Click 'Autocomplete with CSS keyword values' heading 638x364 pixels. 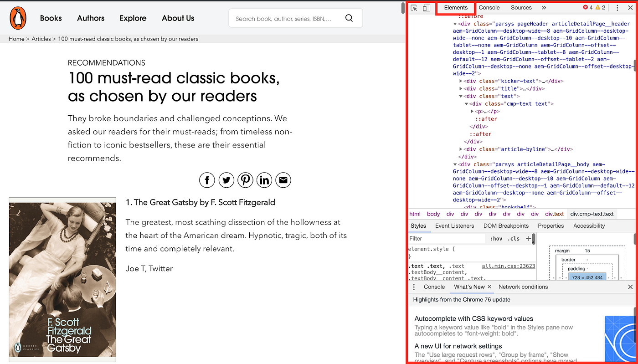473,319
